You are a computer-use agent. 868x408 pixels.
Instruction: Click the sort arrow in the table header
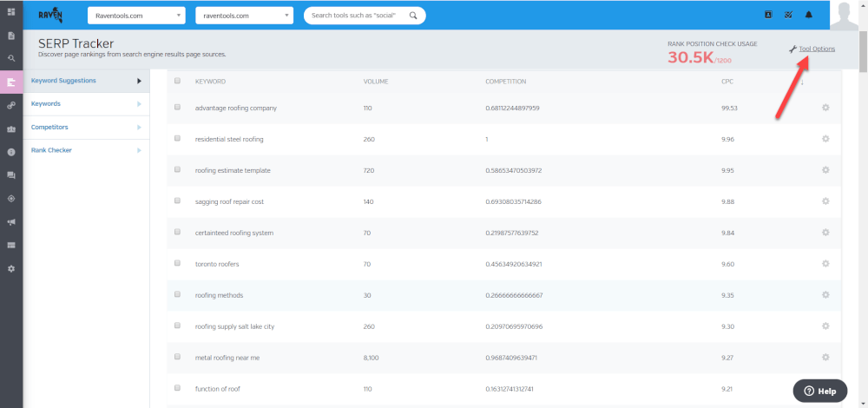[802, 82]
